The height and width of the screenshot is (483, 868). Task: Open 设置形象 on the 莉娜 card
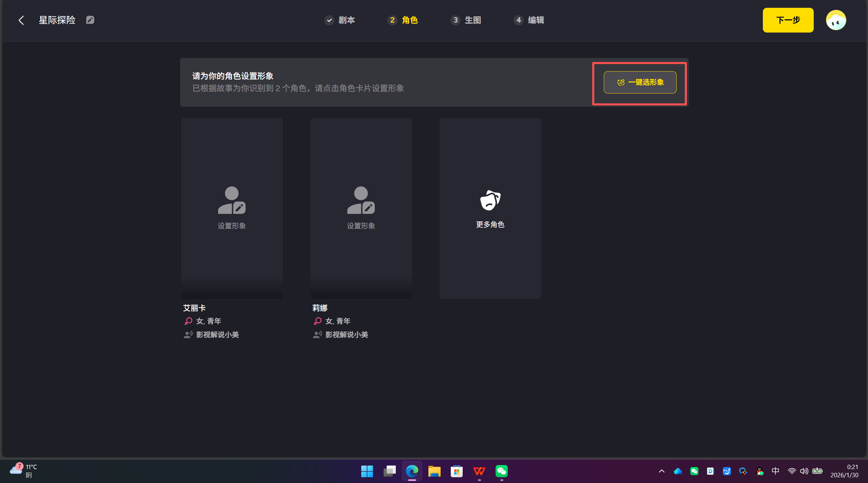361,208
